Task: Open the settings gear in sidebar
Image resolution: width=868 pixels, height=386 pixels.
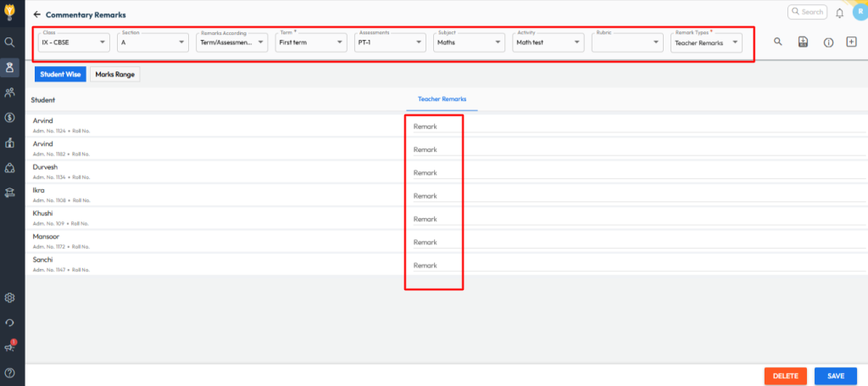Action: [10, 298]
